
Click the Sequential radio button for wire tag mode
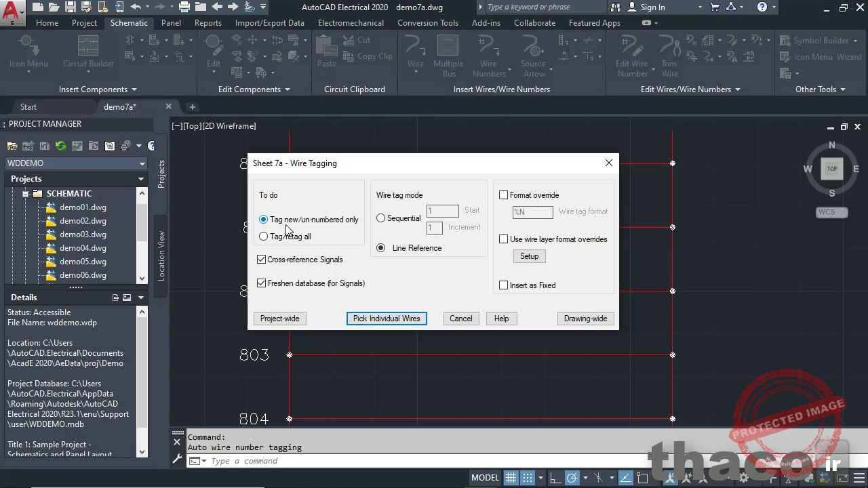(381, 218)
